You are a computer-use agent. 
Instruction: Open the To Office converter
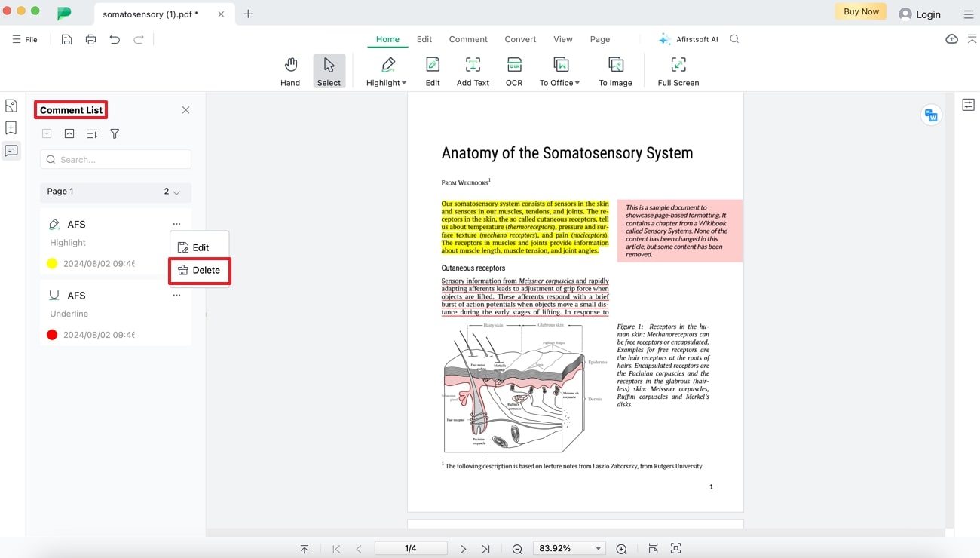(559, 72)
